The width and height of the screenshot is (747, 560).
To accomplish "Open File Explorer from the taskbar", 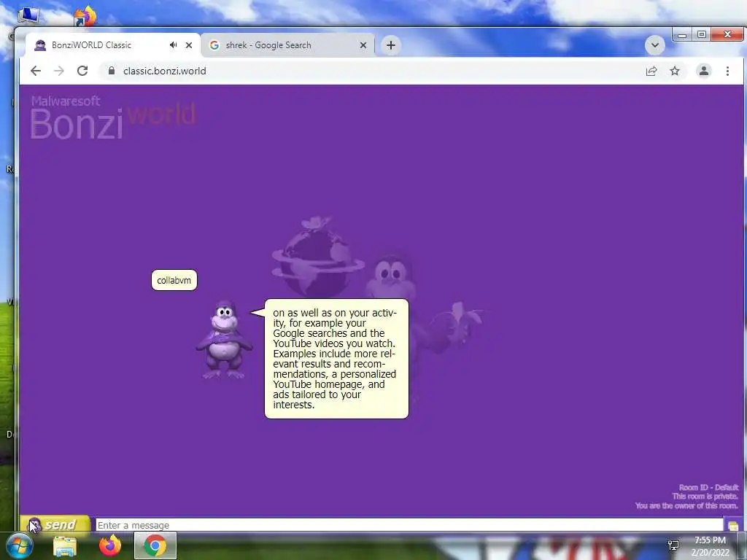I will click(65, 546).
